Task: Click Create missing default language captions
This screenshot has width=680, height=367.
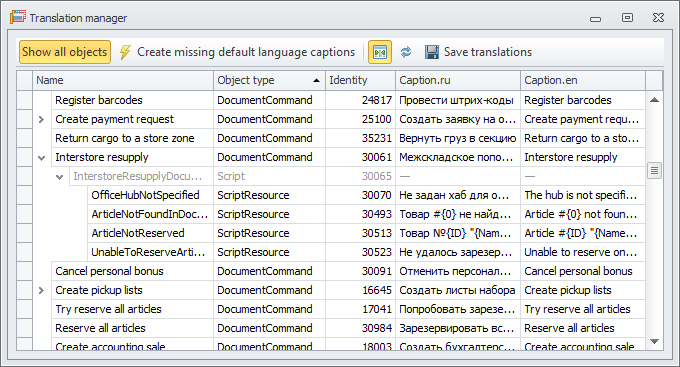Action: tap(246, 52)
